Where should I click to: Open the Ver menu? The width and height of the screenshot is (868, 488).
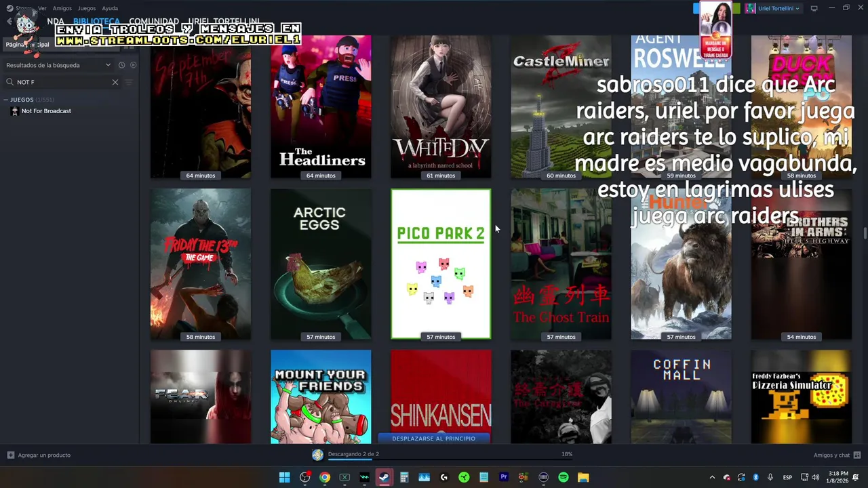click(x=42, y=8)
